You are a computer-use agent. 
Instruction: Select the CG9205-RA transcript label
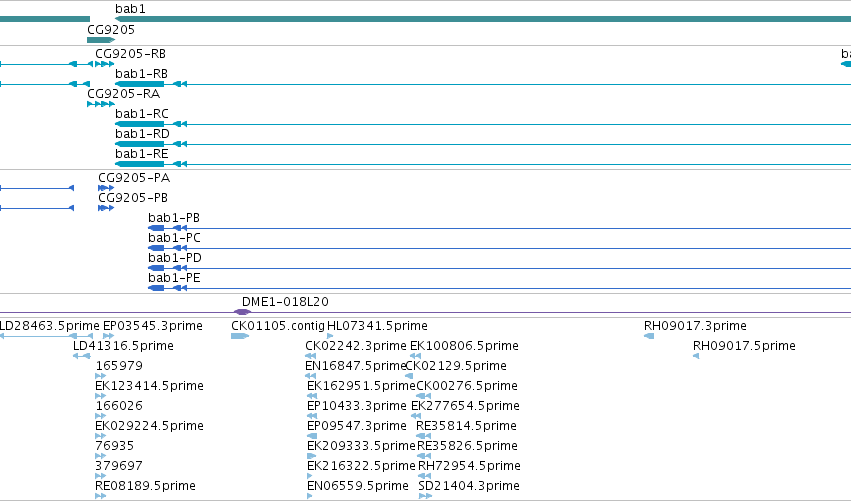click(x=124, y=94)
